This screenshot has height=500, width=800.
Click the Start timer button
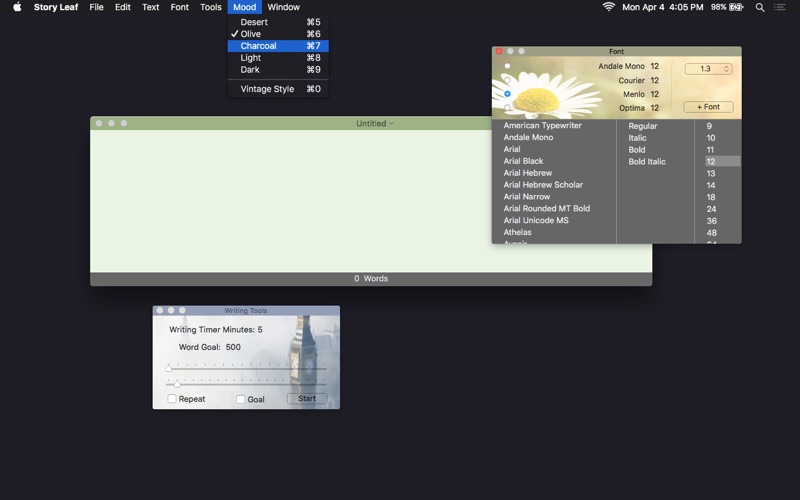(307, 398)
